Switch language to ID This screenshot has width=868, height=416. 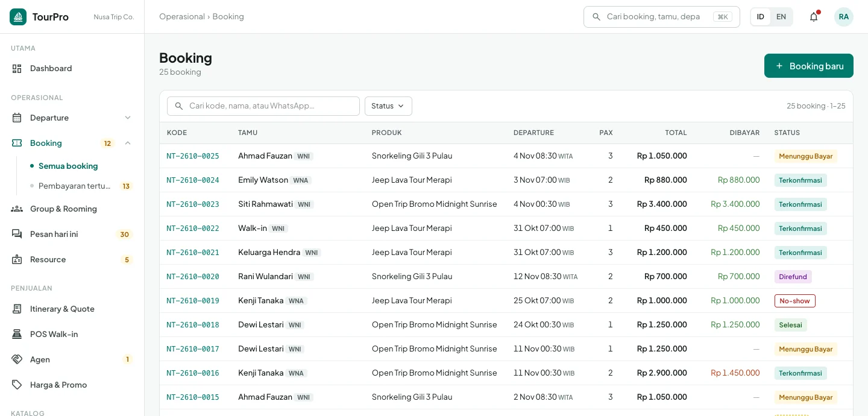click(761, 17)
